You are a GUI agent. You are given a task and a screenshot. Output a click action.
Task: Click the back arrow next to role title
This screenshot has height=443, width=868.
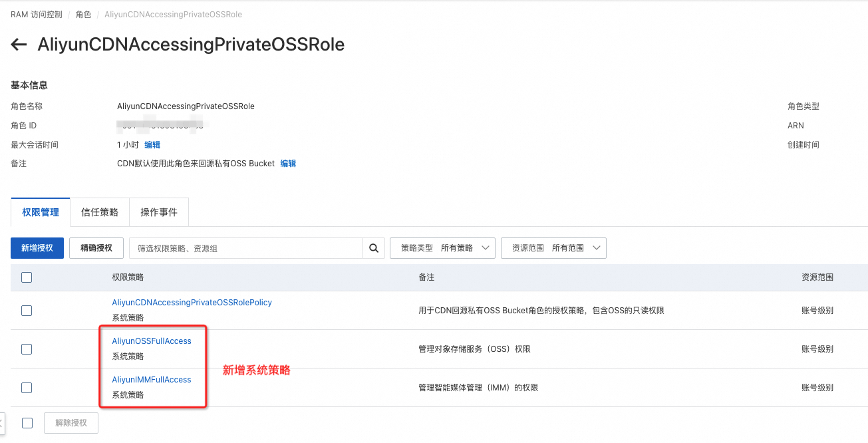point(19,45)
